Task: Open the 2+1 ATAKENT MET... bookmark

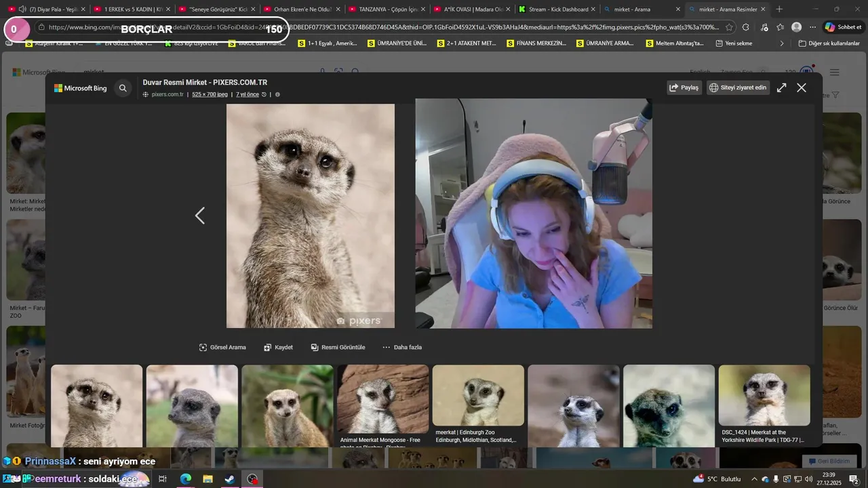Action: tap(467, 43)
